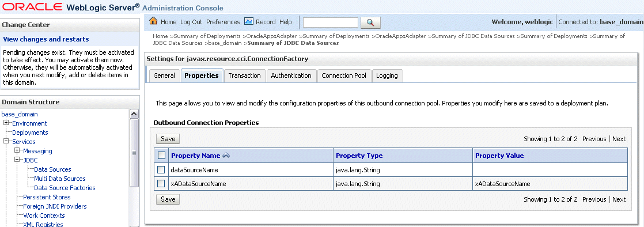Expand the Environment tree node
The height and width of the screenshot is (227, 644).
6,123
